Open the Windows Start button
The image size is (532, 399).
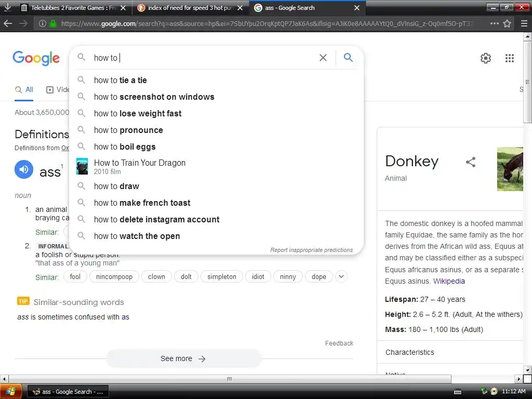click(11, 392)
